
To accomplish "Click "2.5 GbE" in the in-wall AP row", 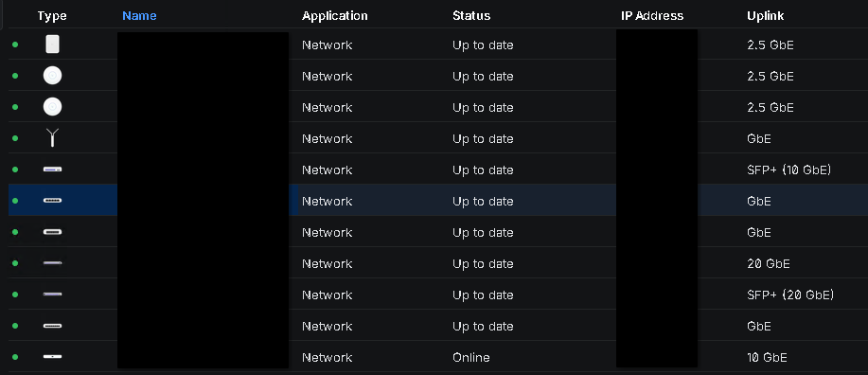I will [770, 45].
